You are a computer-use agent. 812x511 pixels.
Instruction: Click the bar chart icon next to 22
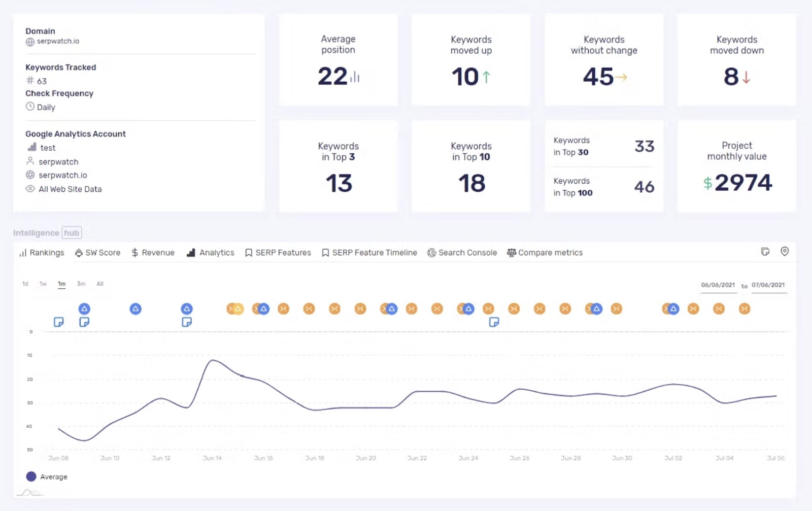tap(355, 77)
